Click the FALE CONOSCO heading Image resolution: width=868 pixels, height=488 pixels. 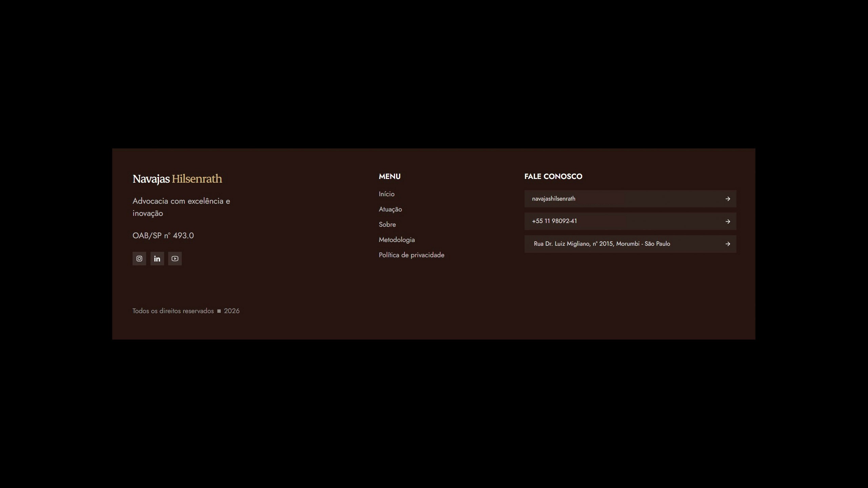click(x=553, y=176)
